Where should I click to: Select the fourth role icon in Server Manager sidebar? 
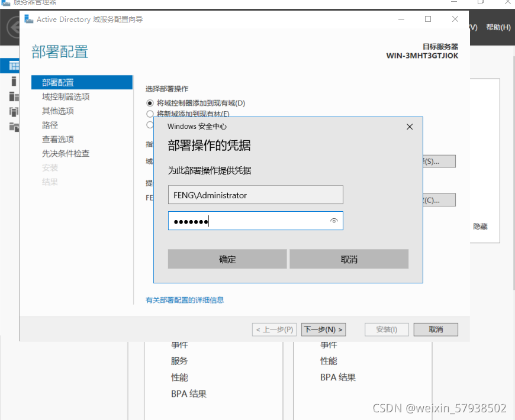14,112
